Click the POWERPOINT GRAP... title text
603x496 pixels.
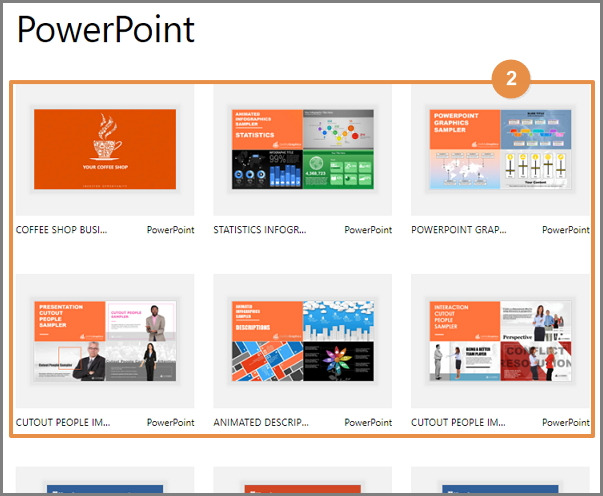(x=459, y=230)
